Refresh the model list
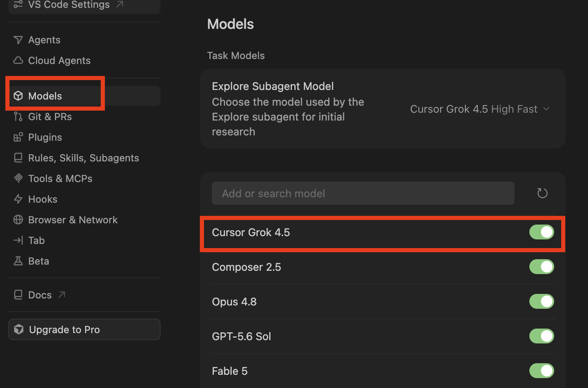 click(542, 193)
